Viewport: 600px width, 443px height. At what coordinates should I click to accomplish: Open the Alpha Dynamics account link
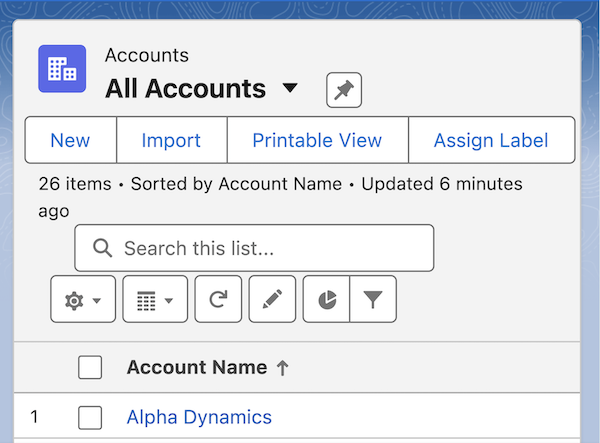point(199,417)
